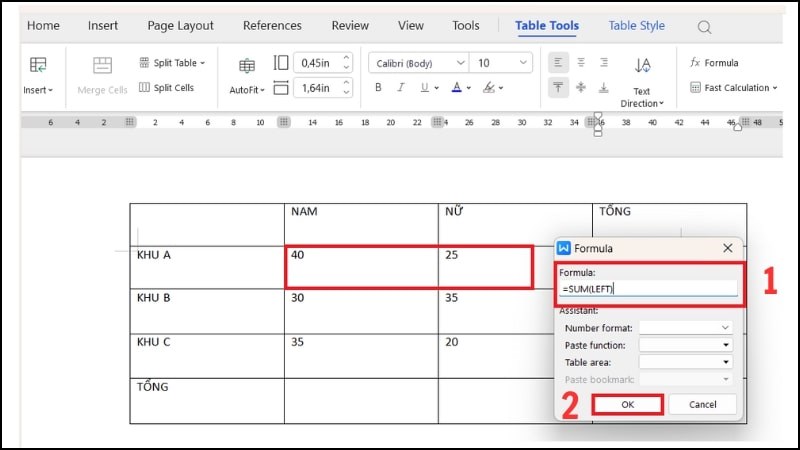Switch to the Table Style tab

coord(636,26)
